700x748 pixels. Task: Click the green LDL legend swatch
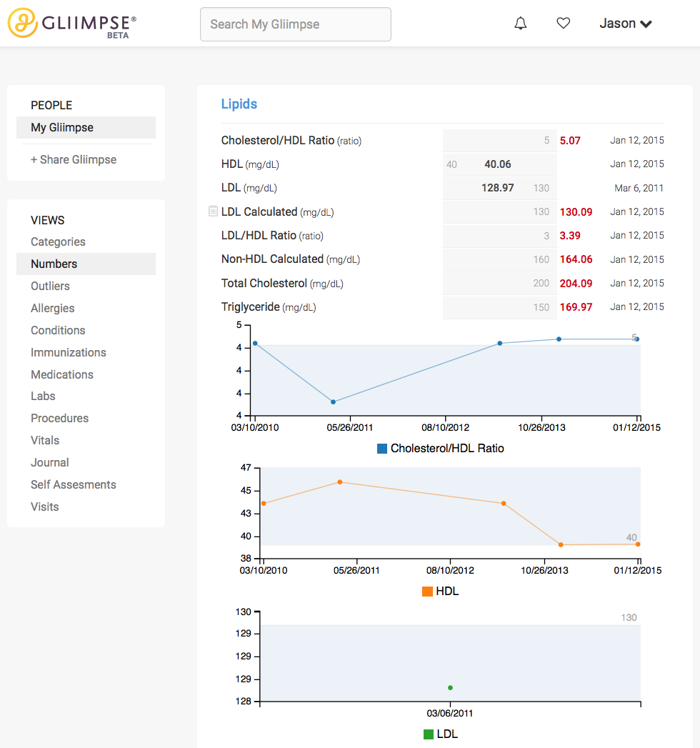coord(428,734)
